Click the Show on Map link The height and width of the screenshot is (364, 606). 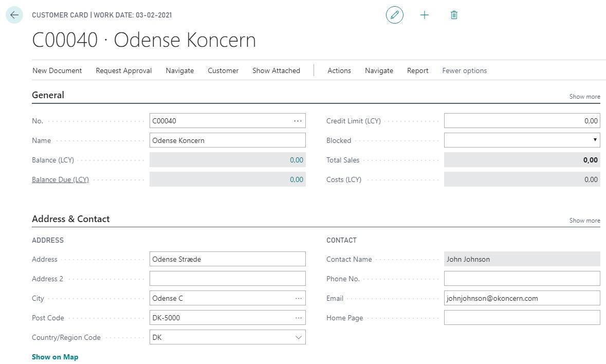[55, 357]
